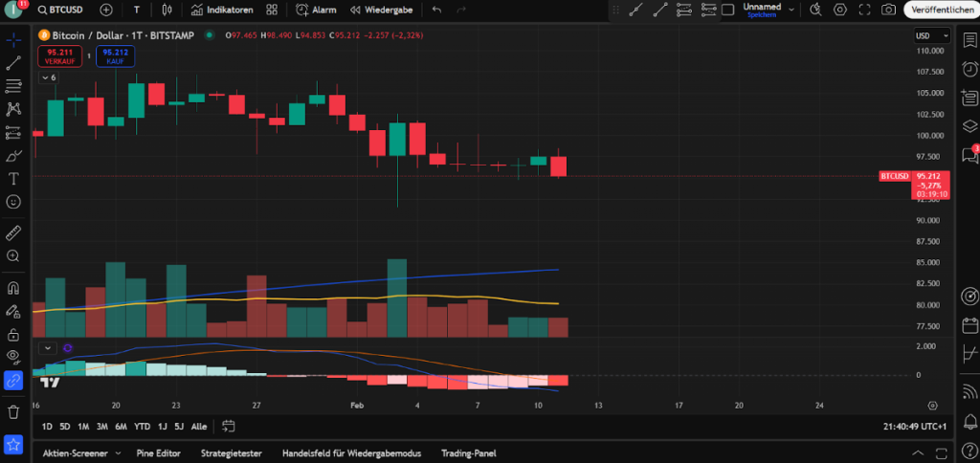Viewport: 980px width, 463px height.
Task: Click the Veröffentlichen button
Action: click(942, 10)
